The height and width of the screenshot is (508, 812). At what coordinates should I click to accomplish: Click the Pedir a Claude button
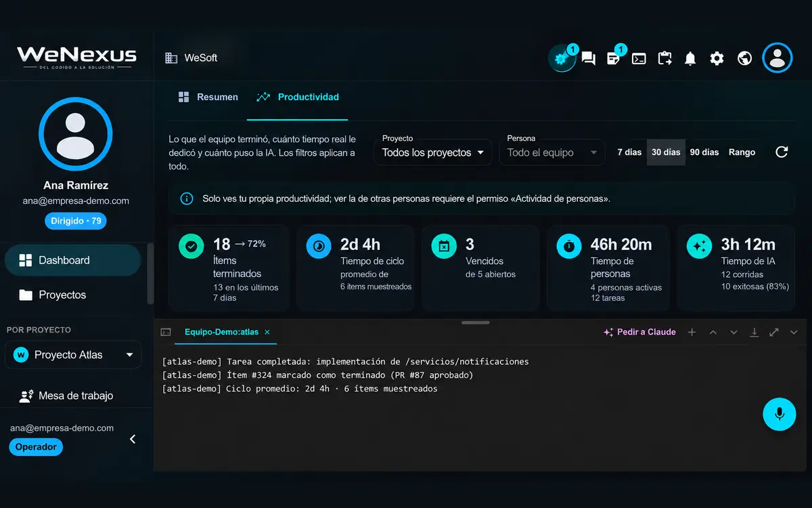639,332
